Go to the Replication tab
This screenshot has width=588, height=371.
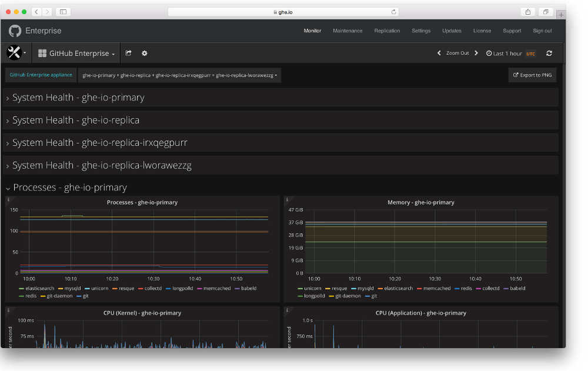point(387,31)
